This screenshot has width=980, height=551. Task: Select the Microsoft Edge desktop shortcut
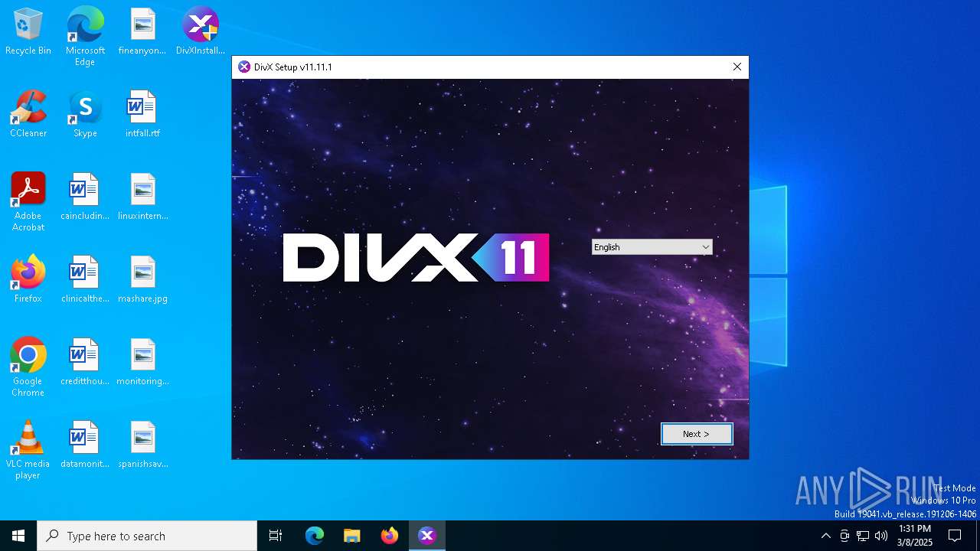point(85,37)
